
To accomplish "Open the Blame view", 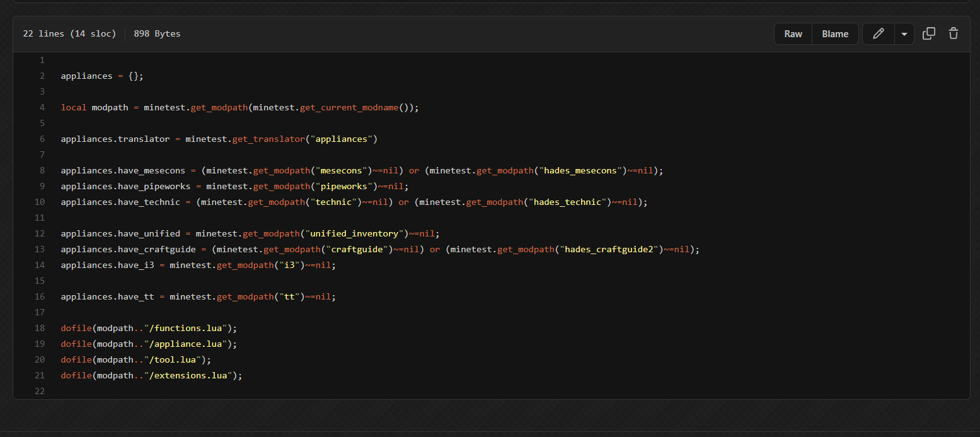I will [835, 34].
